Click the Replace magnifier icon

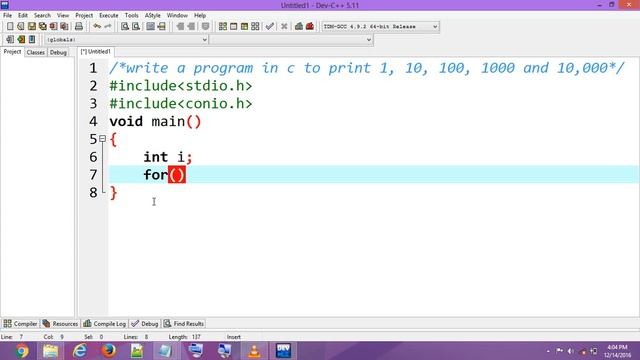coord(136,27)
